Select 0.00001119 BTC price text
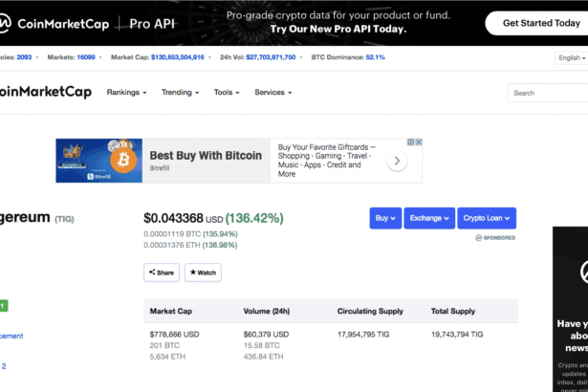This screenshot has width=588, height=392. (x=172, y=234)
